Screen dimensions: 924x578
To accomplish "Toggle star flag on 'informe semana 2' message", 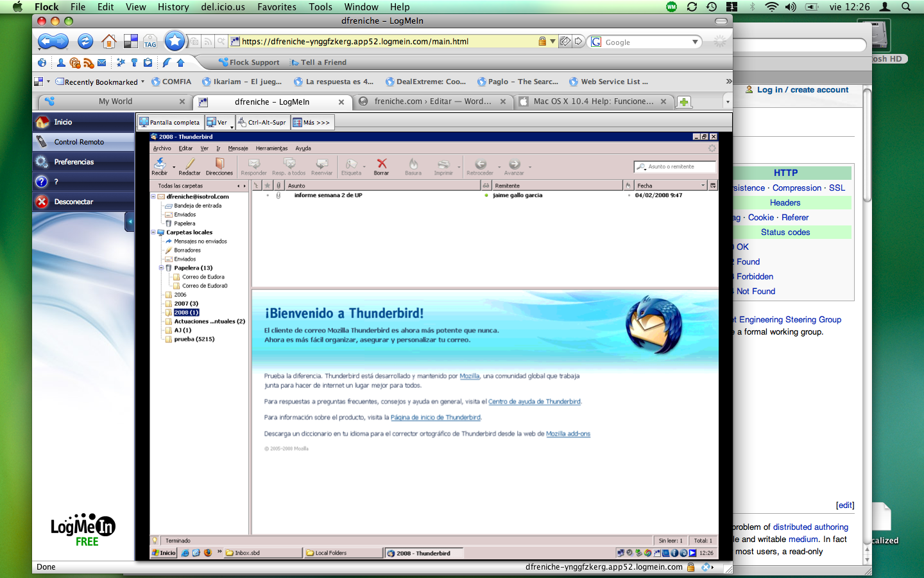I will click(268, 195).
